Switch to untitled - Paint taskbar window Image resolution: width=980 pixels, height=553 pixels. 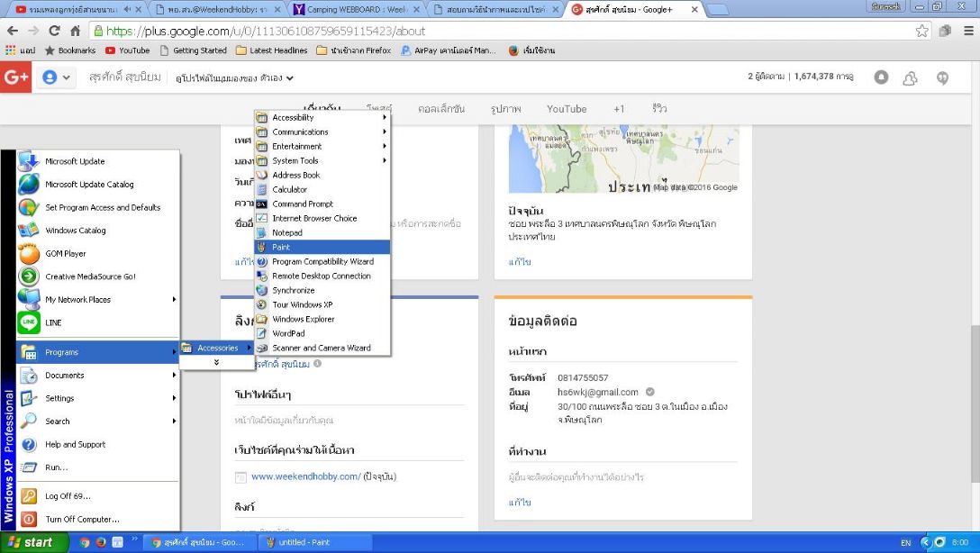pos(296,542)
